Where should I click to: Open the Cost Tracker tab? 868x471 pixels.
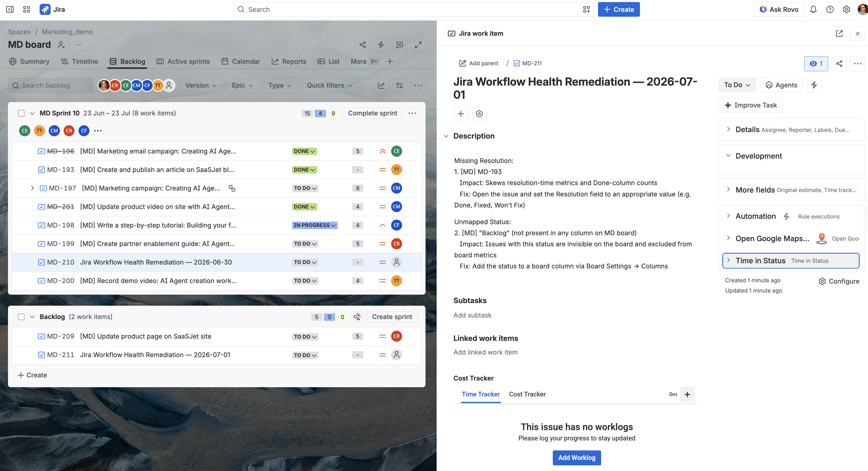527,394
